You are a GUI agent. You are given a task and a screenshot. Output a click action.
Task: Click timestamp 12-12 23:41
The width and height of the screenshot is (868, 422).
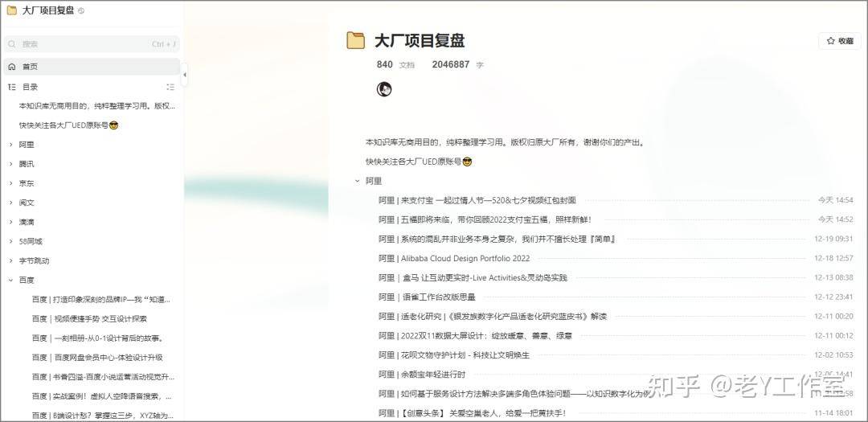click(833, 297)
